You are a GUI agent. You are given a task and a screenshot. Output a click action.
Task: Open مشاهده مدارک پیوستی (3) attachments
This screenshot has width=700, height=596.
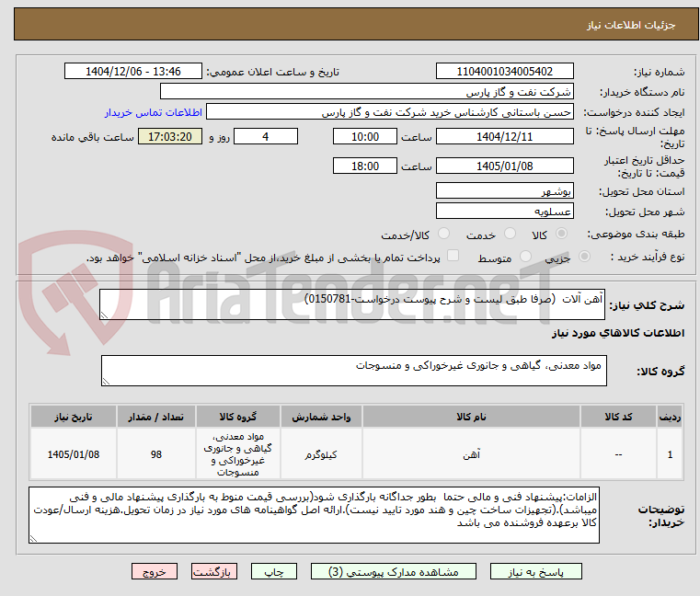pos(394,571)
